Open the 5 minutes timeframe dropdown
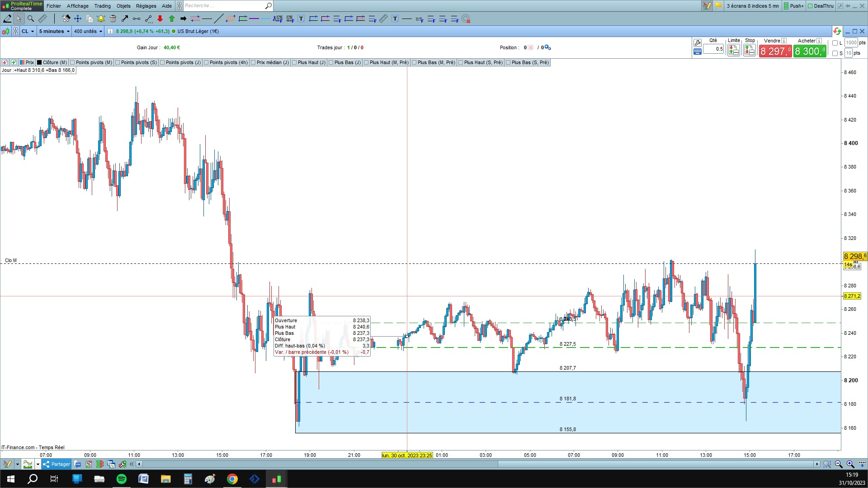Screen dimensions: 868x488 tap(54, 31)
